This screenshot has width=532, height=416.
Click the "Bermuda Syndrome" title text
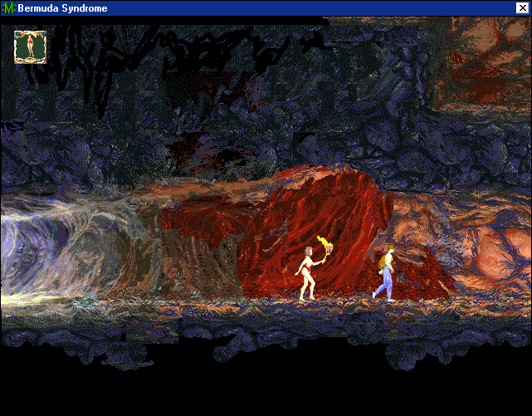pos(62,8)
